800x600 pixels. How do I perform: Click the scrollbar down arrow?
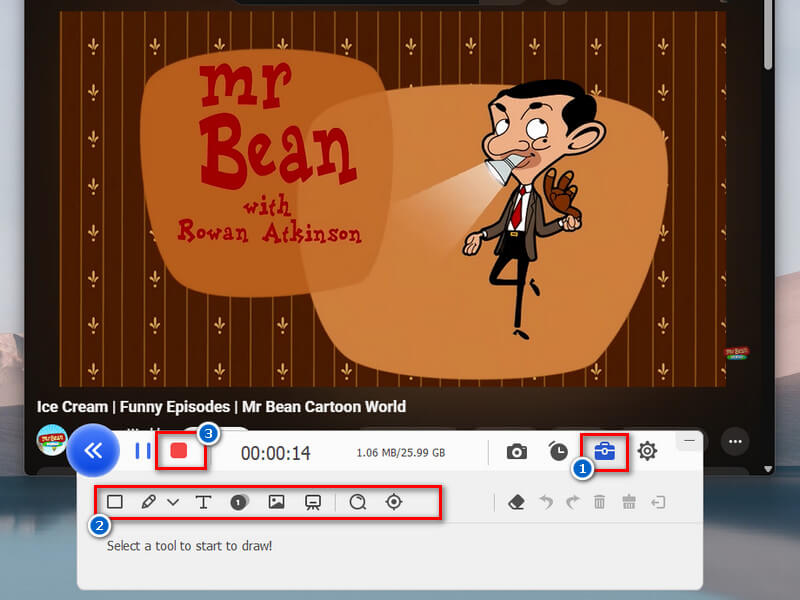pos(768,469)
